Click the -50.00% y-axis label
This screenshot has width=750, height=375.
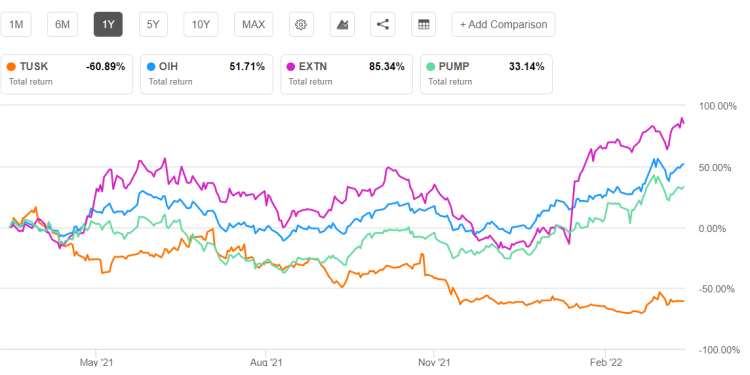(x=718, y=290)
